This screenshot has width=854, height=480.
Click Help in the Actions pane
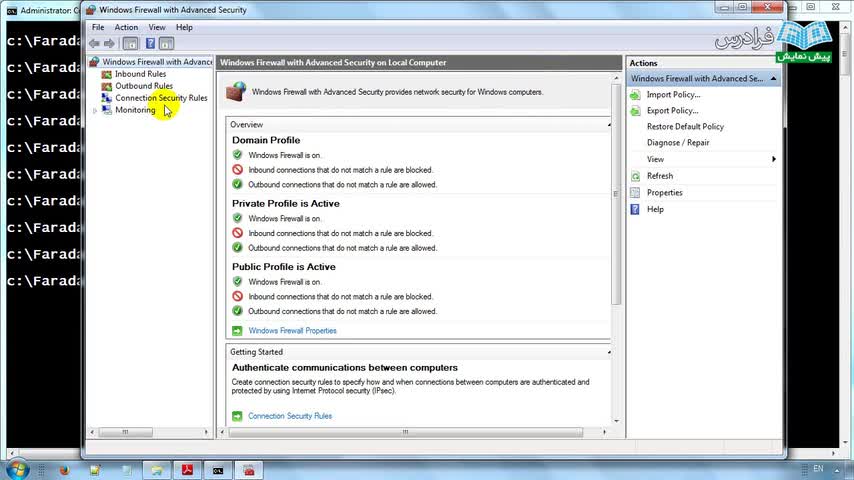coord(655,209)
